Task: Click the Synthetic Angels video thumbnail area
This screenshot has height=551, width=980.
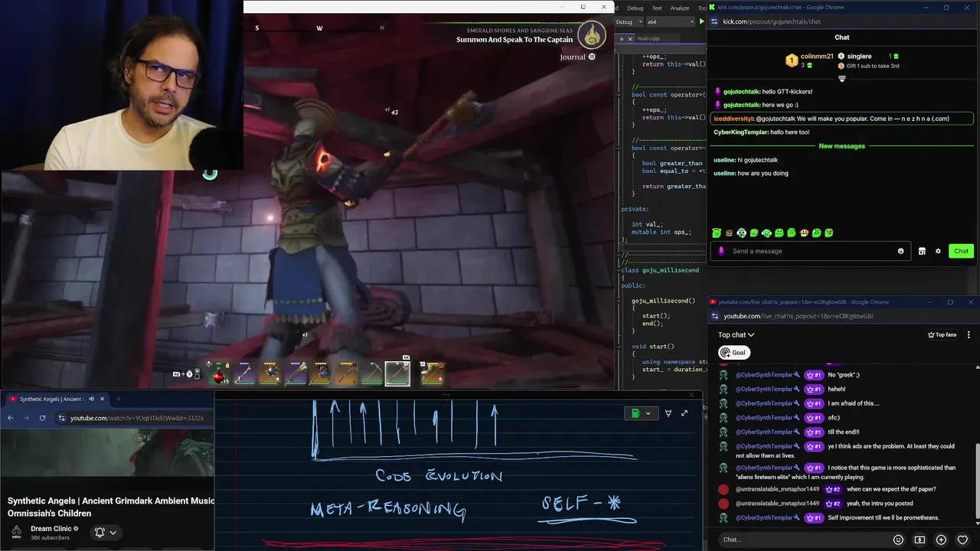Action: coord(107,452)
